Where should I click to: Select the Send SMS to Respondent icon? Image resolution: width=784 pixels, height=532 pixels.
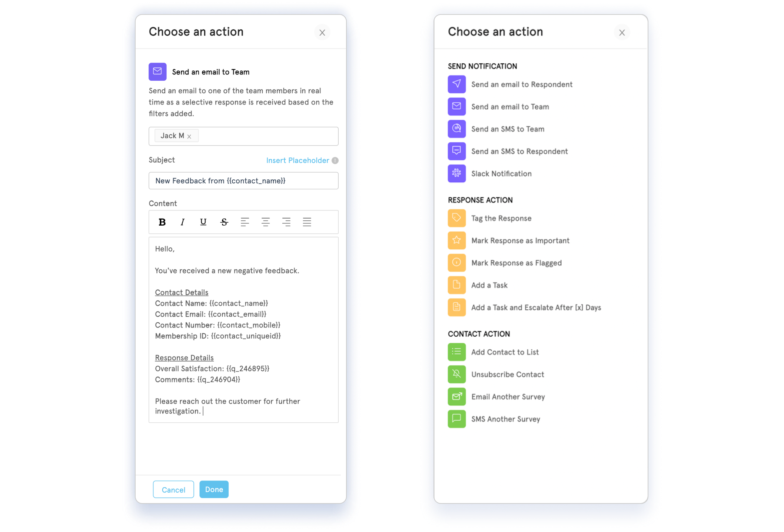[x=457, y=151]
